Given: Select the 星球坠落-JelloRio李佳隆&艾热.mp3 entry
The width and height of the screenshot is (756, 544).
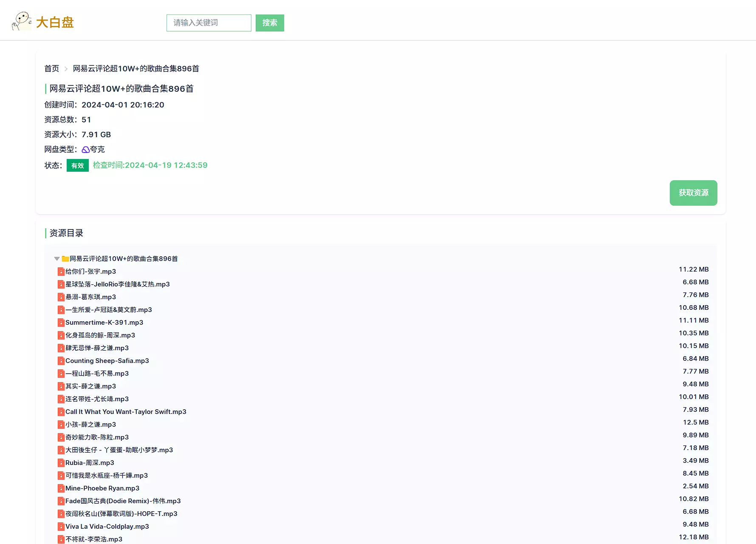Looking at the screenshot, I should click(118, 284).
